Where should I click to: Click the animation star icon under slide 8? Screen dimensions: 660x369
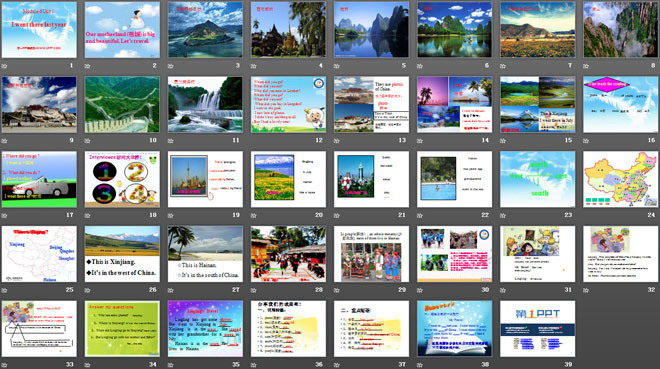click(x=586, y=66)
